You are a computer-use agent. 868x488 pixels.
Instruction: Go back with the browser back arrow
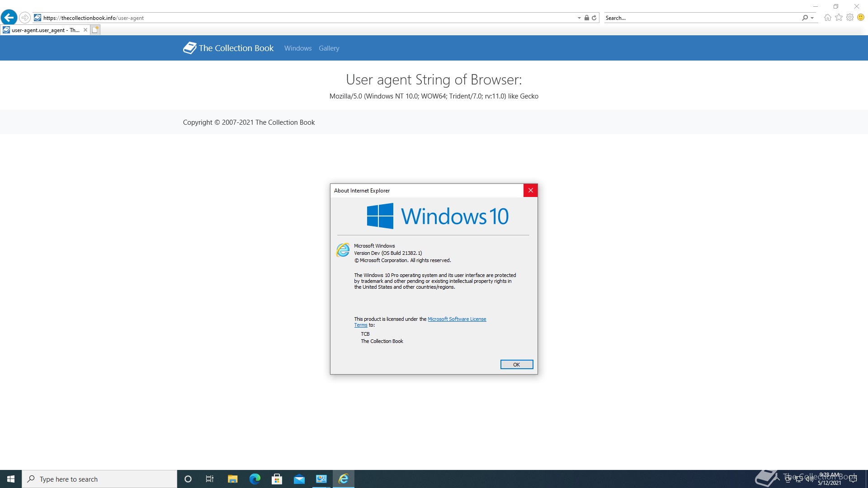click(9, 18)
